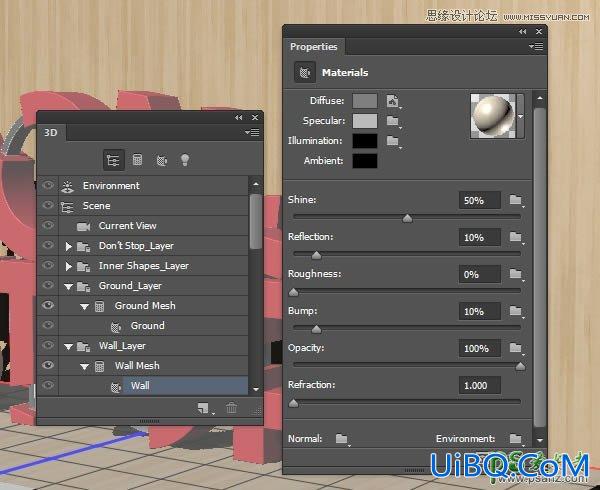Open the 3D panel flyout menu
Screen dimensions: 600x490
[252, 132]
